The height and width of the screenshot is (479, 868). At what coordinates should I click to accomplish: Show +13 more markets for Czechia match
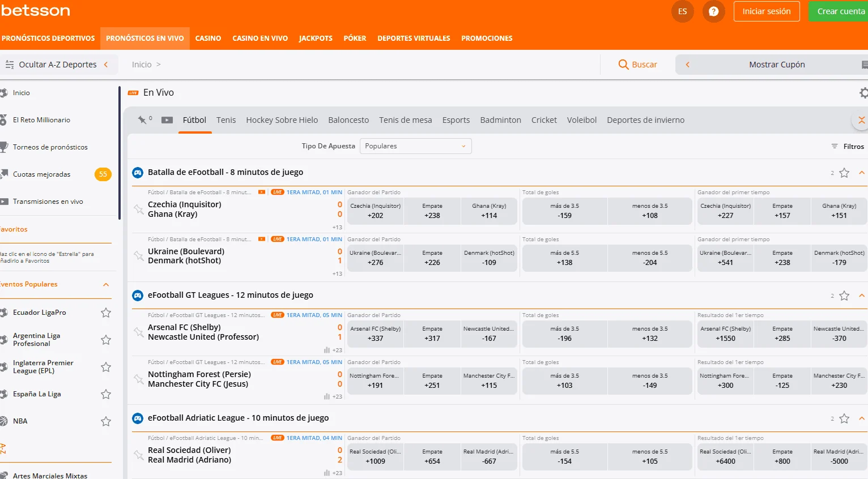click(x=337, y=227)
